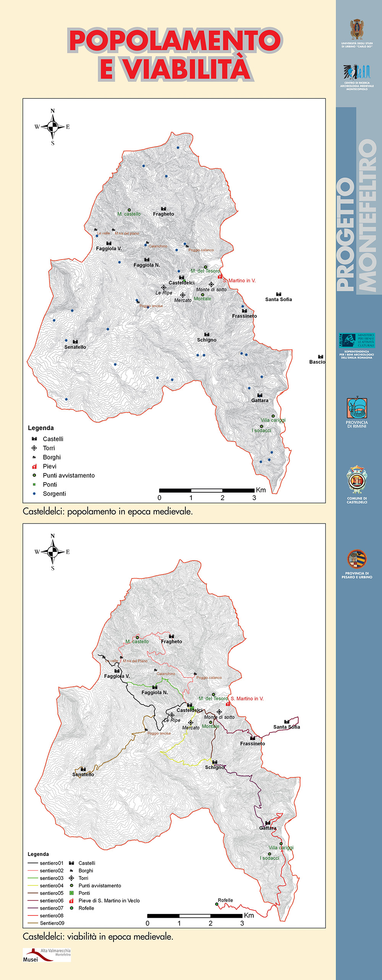
Task: Open the Musei Alta Valmarecchia logo
Action: click(47, 955)
